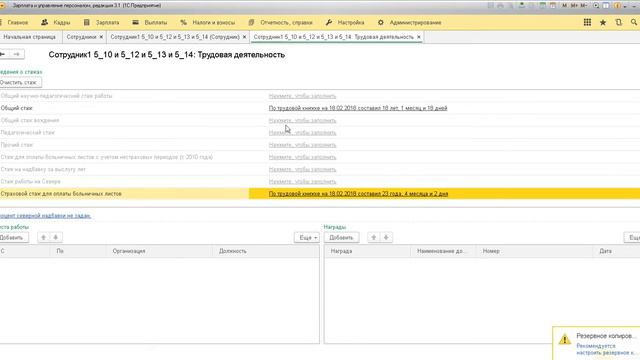Open the functions menu grid icon
This screenshot has height=360, width=640.
[587, 22]
